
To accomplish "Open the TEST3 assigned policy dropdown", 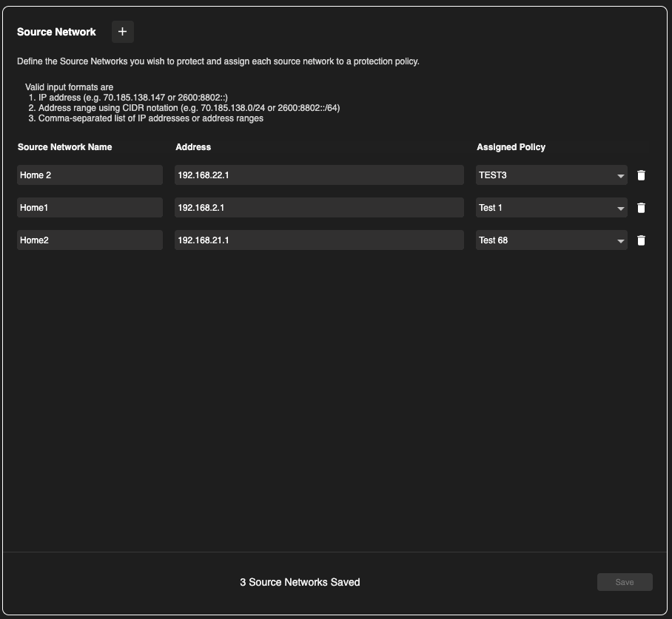I will tap(551, 175).
